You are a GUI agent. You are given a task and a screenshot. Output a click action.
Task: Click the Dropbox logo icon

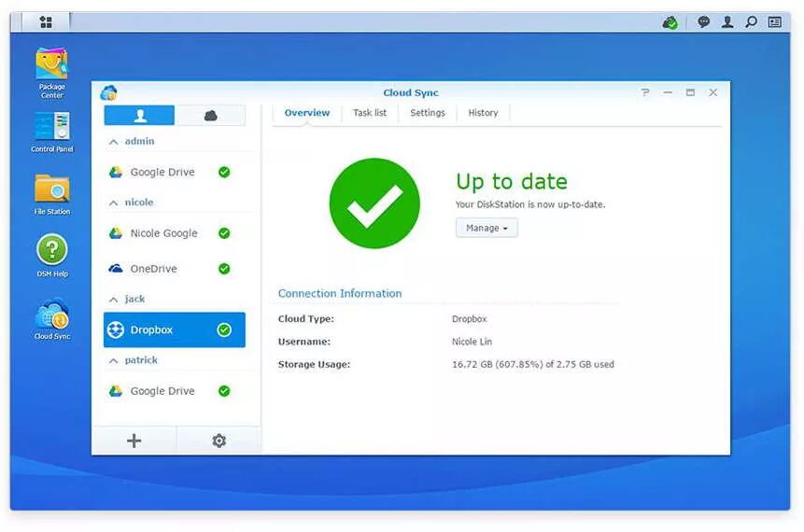pyautogui.click(x=116, y=329)
